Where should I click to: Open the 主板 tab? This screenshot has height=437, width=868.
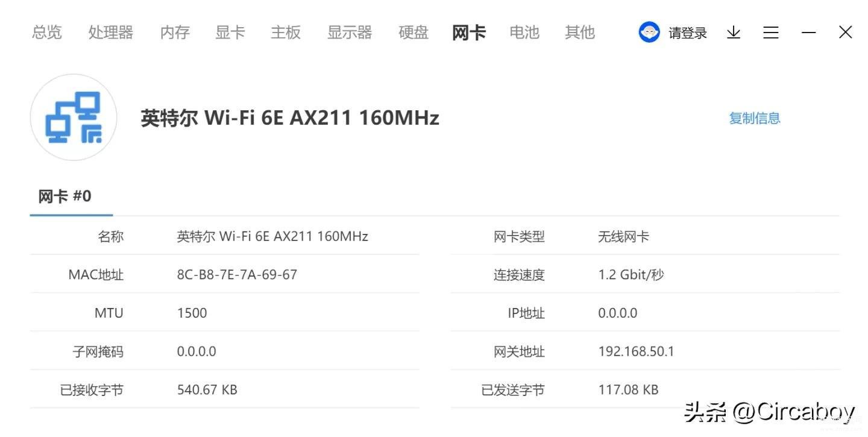click(286, 32)
